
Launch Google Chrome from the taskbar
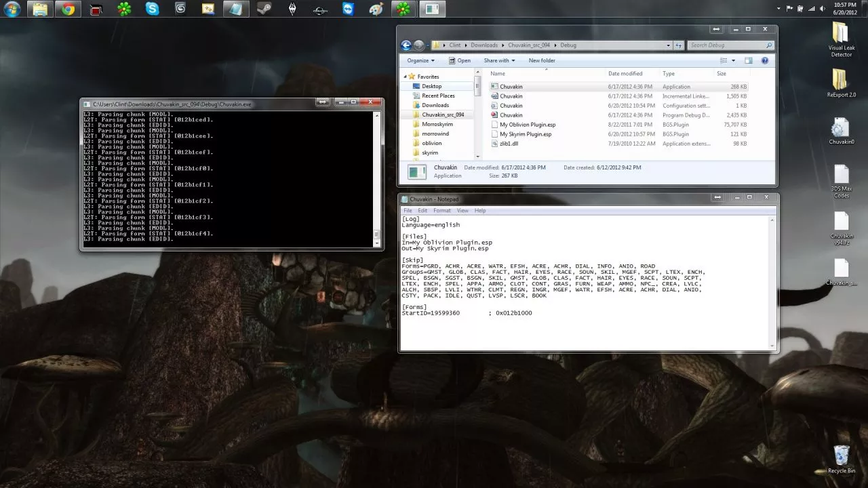(x=67, y=9)
